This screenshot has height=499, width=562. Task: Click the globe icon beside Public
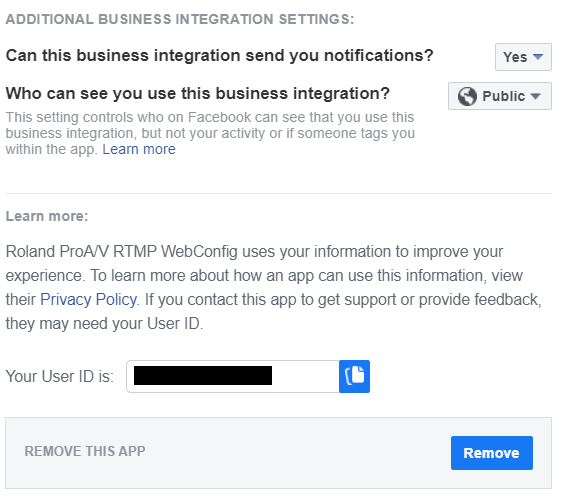click(x=467, y=96)
